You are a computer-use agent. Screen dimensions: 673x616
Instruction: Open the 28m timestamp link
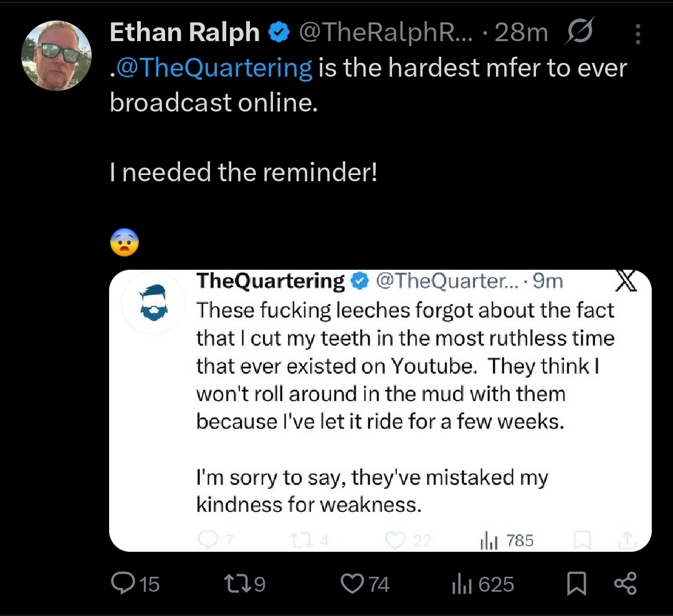521,32
